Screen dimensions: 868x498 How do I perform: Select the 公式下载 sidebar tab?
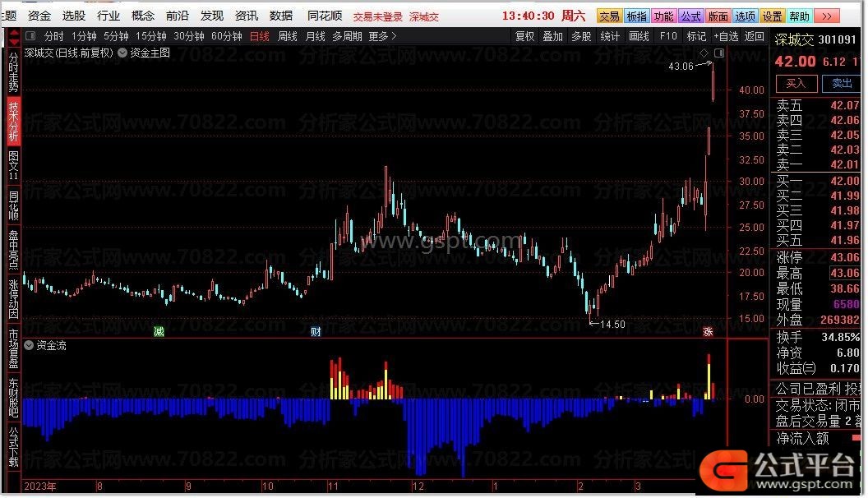pos(13,447)
